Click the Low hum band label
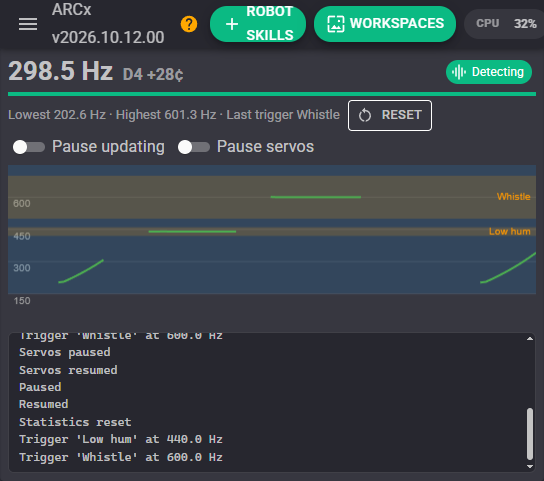 [509, 231]
